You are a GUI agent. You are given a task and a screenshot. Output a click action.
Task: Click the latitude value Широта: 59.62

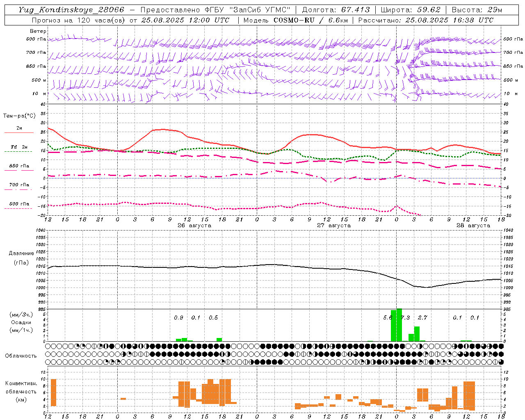tap(411, 10)
